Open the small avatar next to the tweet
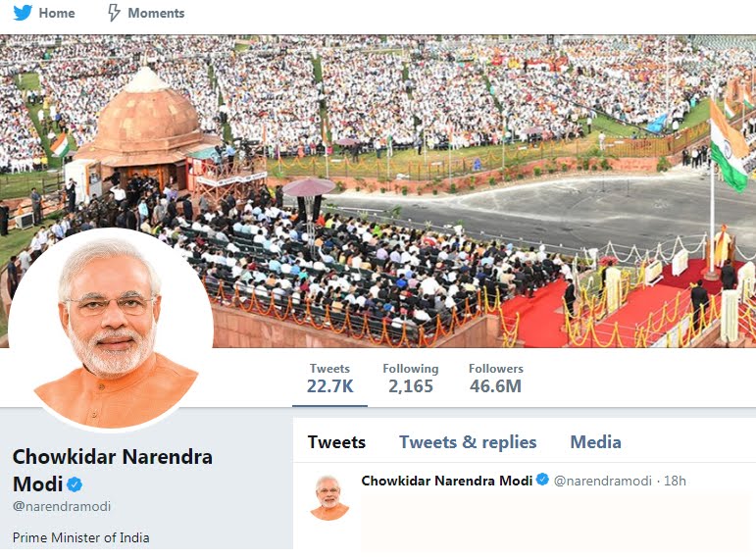 click(x=329, y=498)
